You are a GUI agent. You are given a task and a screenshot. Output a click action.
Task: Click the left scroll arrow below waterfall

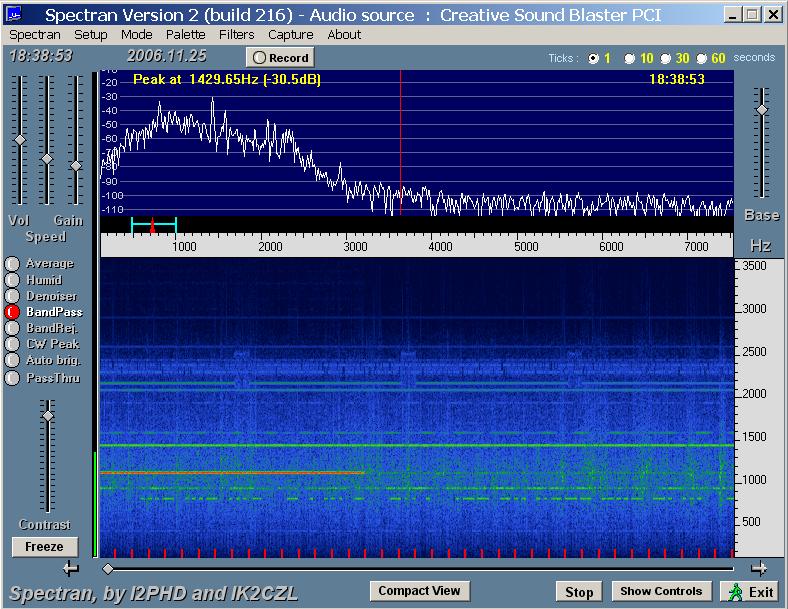point(70,569)
